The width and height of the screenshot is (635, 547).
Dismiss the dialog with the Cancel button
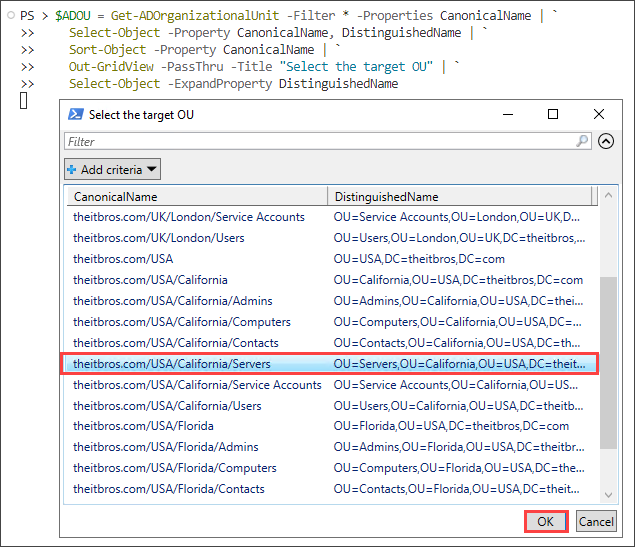click(596, 521)
